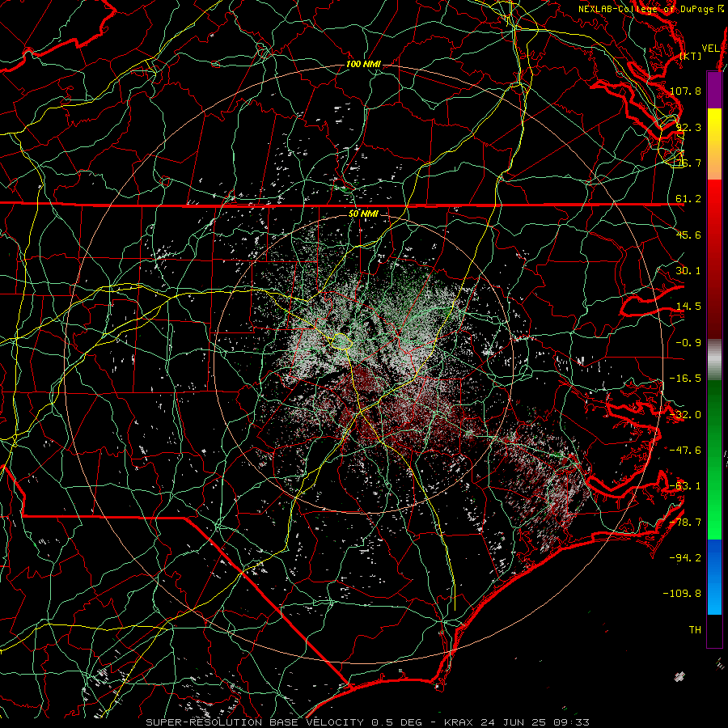Click the TH label on color scale
The width and height of the screenshot is (728, 728).
(x=695, y=630)
